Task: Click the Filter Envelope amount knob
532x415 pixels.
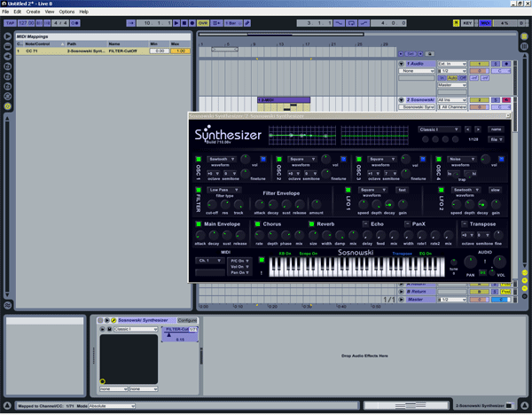Action: click(315, 204)
